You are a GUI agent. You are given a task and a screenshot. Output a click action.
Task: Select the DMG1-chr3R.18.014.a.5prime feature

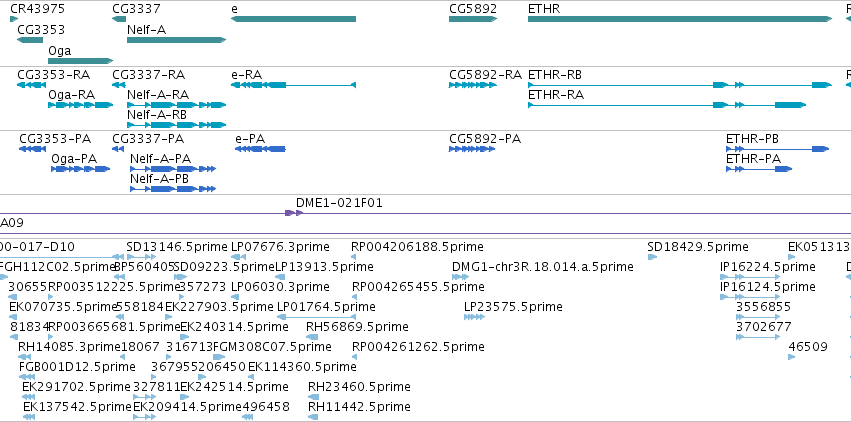460,277
